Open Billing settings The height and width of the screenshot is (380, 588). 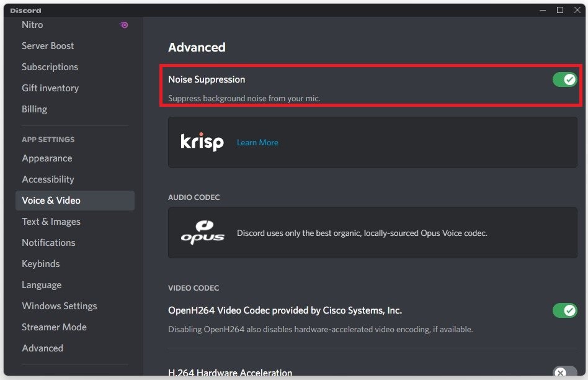click(75, 109)
